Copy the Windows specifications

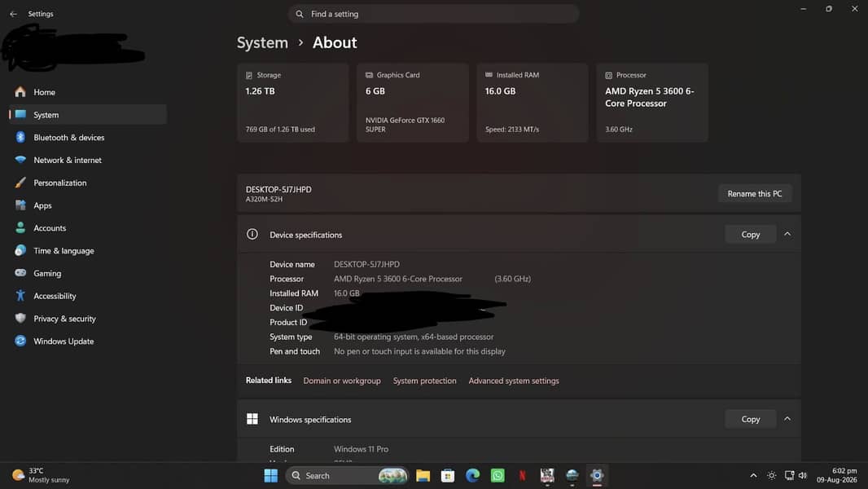(750, 419)
